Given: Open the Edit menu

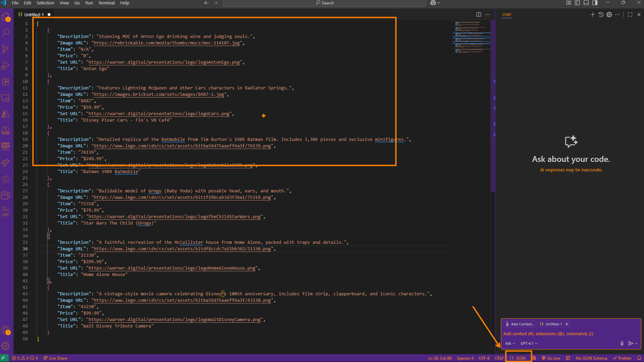Looking at the screenshot, I should (x=27, y=3).
